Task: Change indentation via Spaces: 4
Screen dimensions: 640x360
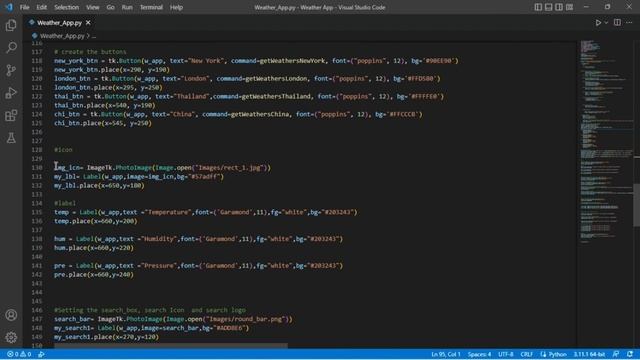Action: pyautogui.click(x=479, y=354)
